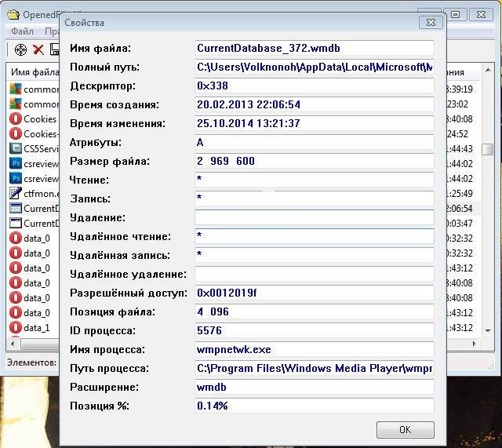Click the floppy disk save toolbar icon
The width and height of the screenshot is (502, 448).
[55, 49]
